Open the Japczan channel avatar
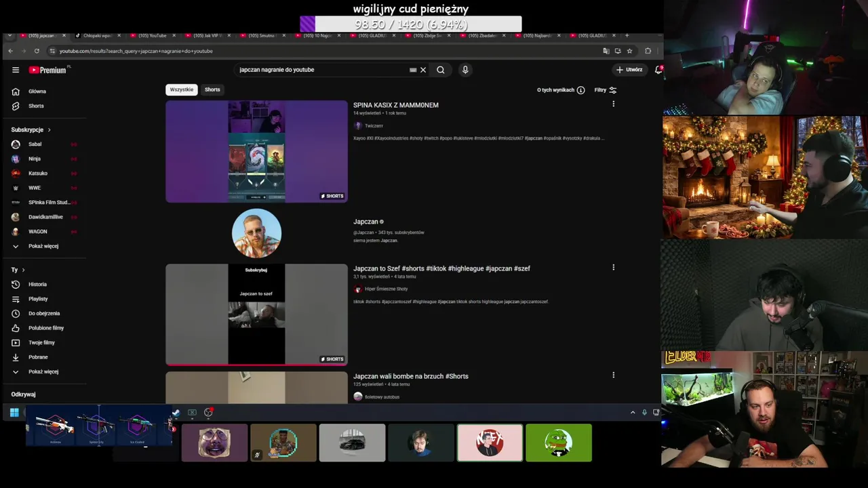Image resolution: width=868 pixels, height=488 pixels. tap(256, 233)
